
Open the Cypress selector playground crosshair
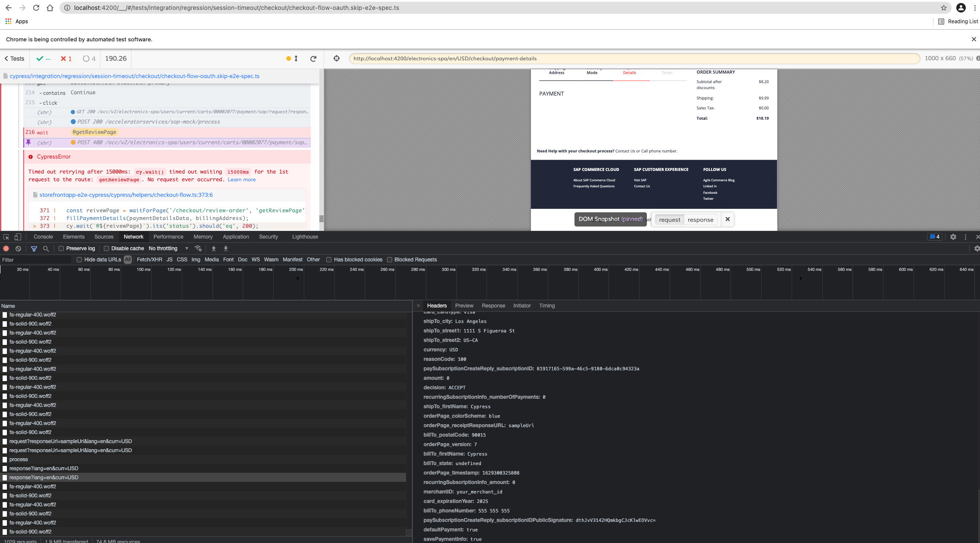(337, 59)
